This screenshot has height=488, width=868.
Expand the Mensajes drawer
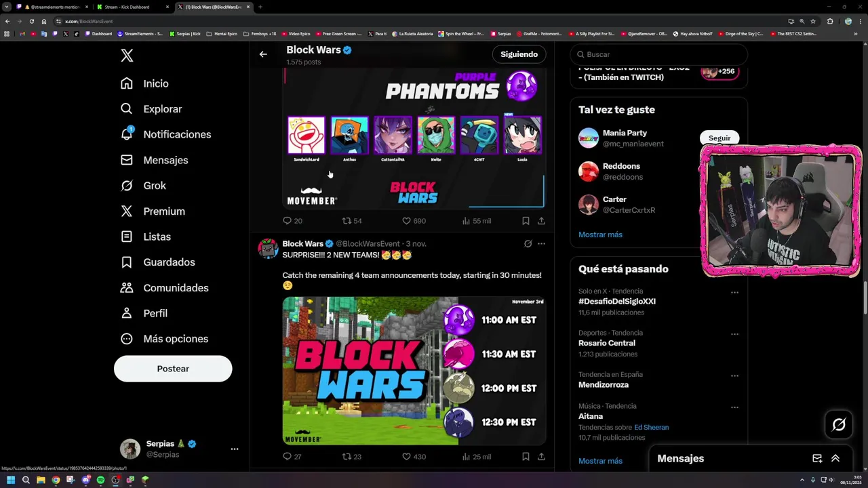tap(835, 459)
